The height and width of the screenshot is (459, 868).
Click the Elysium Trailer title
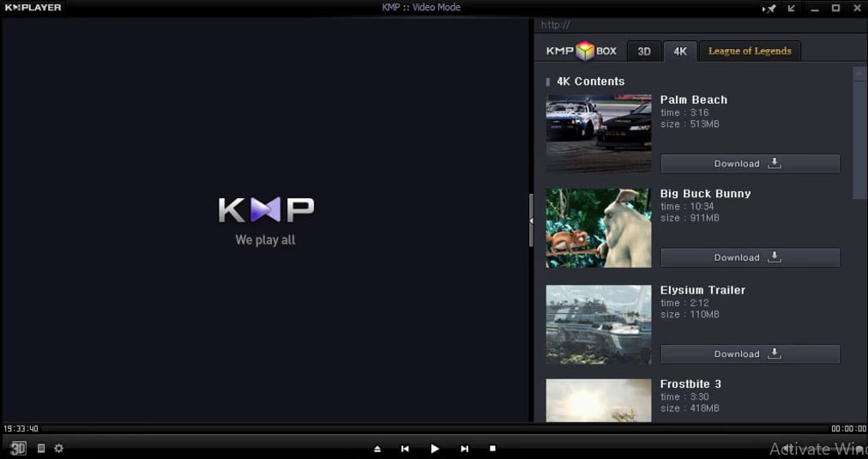702,290
